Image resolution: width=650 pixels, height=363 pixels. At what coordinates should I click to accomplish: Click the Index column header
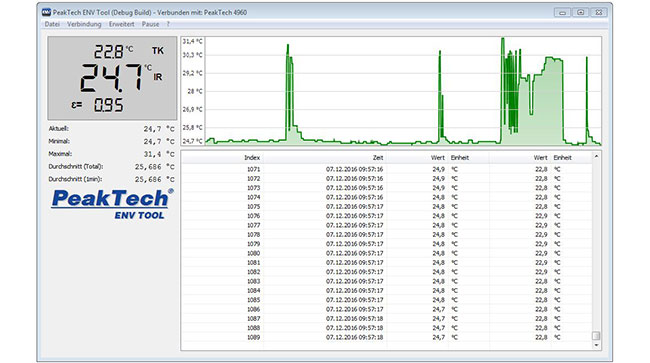point(222,157)
